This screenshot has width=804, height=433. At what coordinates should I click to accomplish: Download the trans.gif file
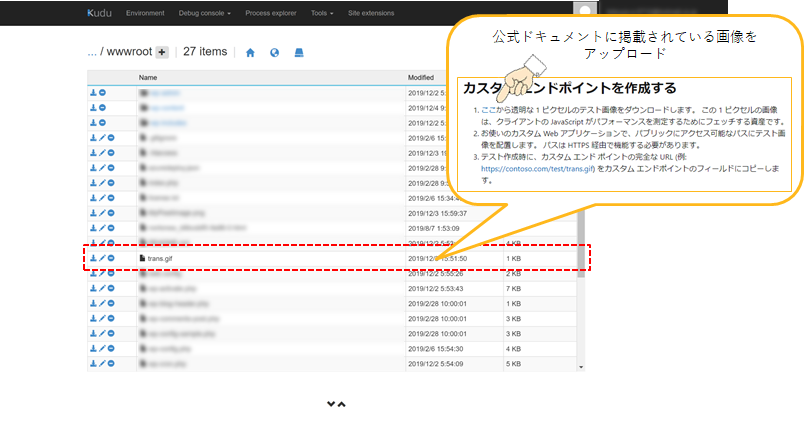[x=93, y=258]
